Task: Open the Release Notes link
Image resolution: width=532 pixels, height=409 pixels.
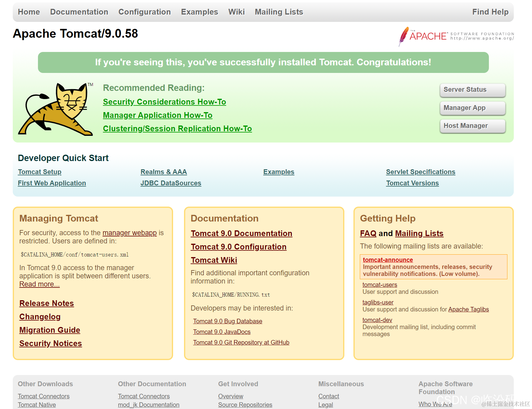Action: click(47, 303)
